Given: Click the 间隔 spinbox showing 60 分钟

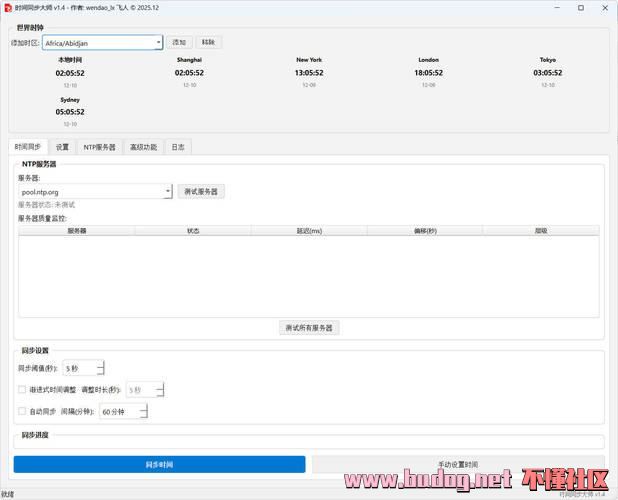Looking at the screenshot, I should pyautogui.click(x=122, y=411).
